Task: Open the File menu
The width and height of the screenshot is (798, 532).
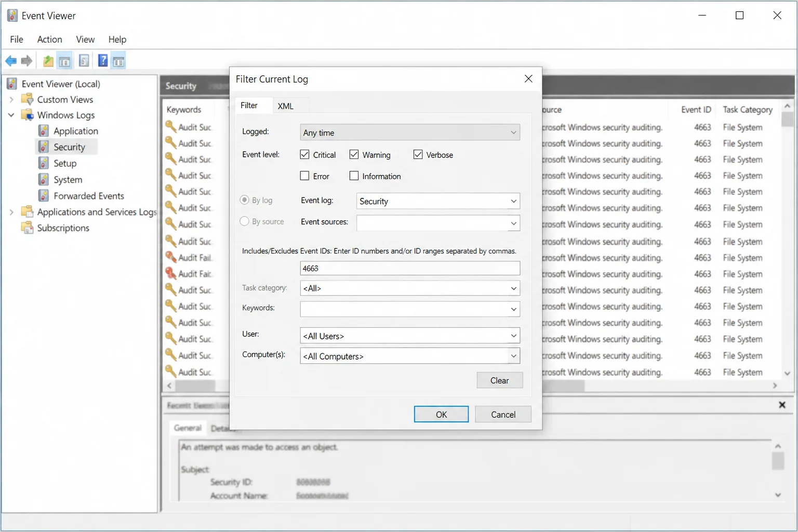Action: pyautogui.click(x=17, y=39)
